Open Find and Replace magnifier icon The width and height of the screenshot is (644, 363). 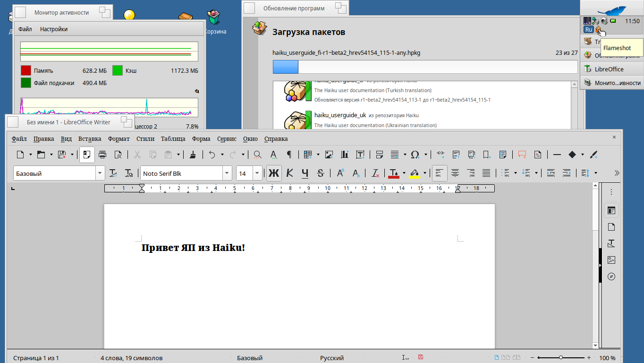click(258, 155)
